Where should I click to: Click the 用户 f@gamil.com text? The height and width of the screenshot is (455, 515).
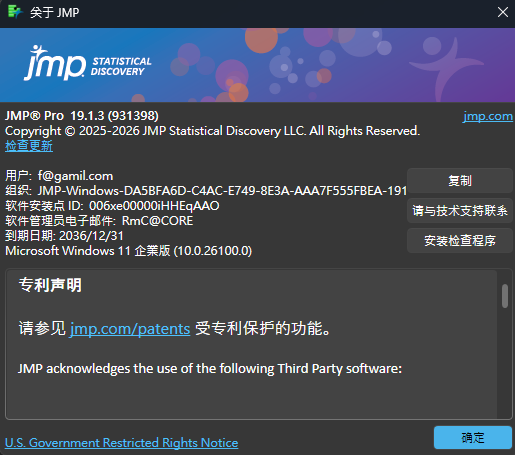pos(59,176)
